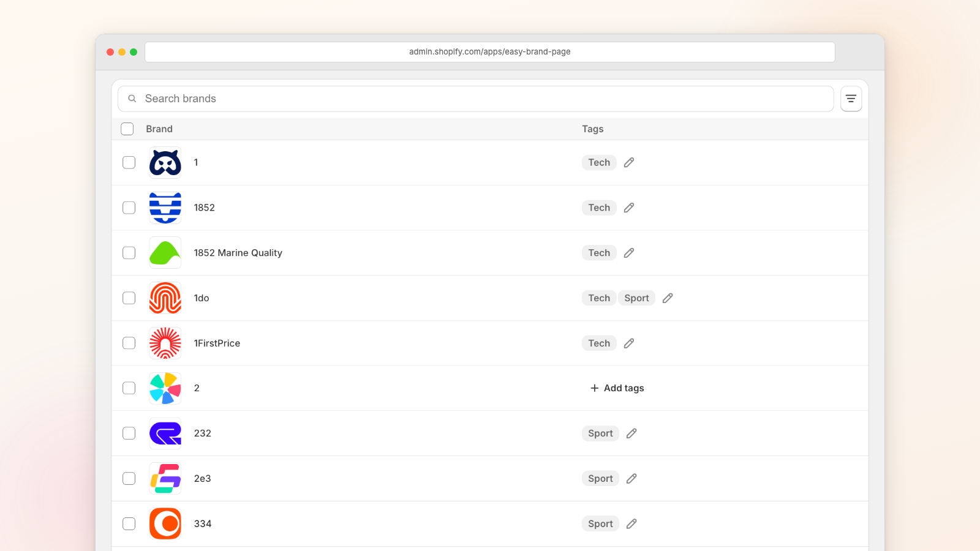
Task: Click the Brand column header
Action: (159, 129)
